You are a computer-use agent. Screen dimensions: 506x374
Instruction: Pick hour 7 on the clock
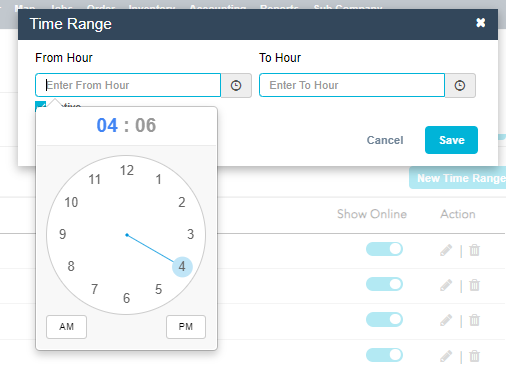point(95,289)
